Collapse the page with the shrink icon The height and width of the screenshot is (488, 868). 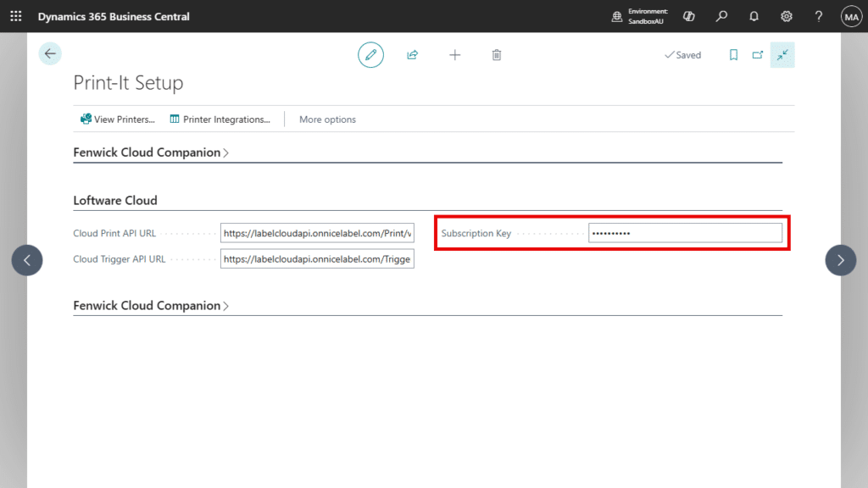pos(782,54)
